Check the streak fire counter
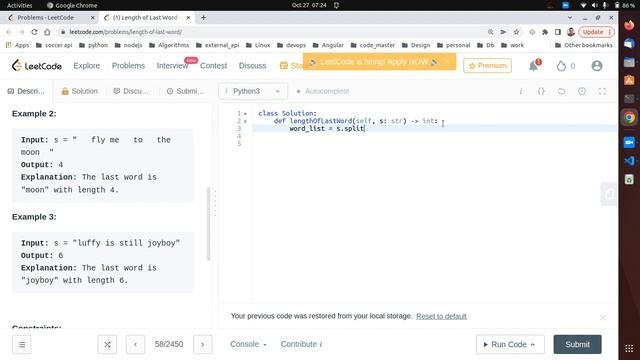The width and height of the screenshot is (640, 360). pyautogui.click(x=566, y=66)
